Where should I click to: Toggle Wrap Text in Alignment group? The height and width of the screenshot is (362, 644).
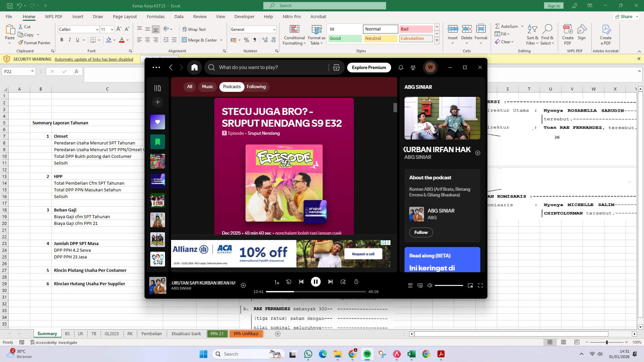(194, 29)
